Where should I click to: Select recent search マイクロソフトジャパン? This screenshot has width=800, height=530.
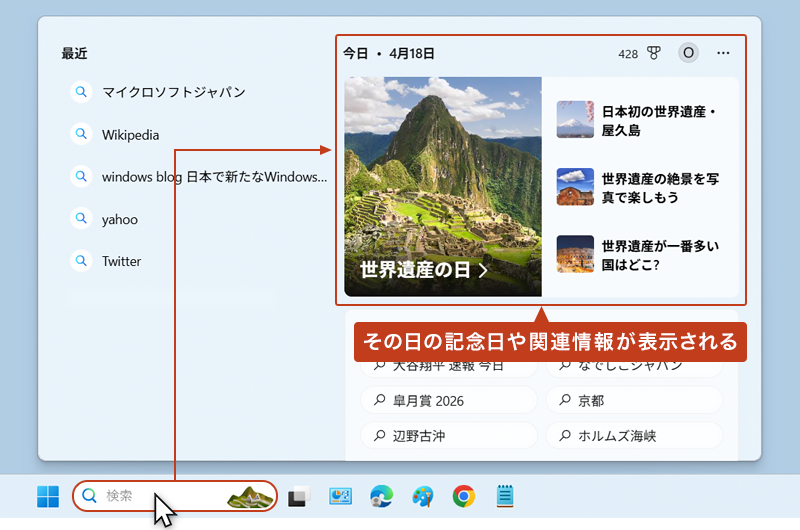click(173, 92)
